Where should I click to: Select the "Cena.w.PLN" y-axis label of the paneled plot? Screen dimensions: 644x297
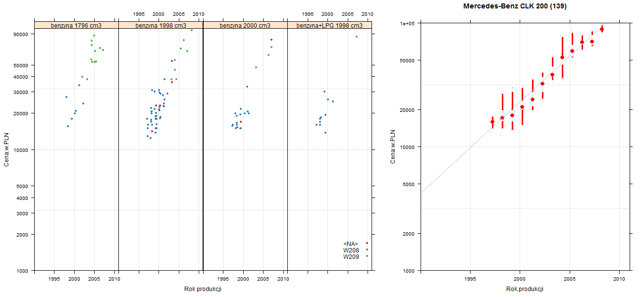(6, 149)
